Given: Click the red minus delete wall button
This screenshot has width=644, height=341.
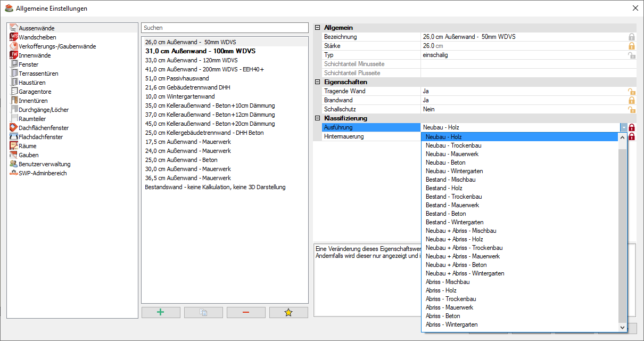Looking at the screenshot, I should (x=246, y=313).
